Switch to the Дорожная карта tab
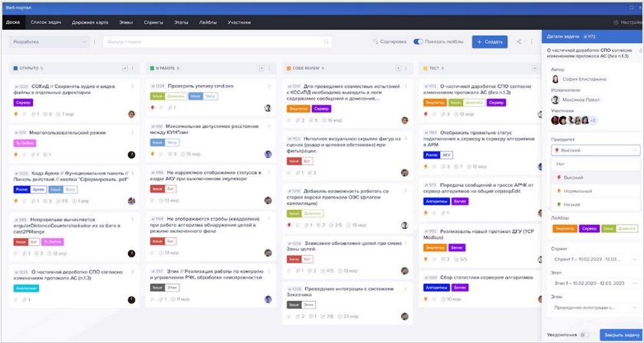The image size is (644, 343). [x=90, y=22]
